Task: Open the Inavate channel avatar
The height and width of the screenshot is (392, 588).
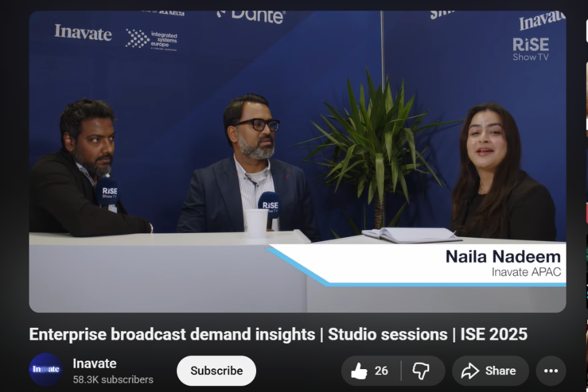Action: click(x=46, y=370)
